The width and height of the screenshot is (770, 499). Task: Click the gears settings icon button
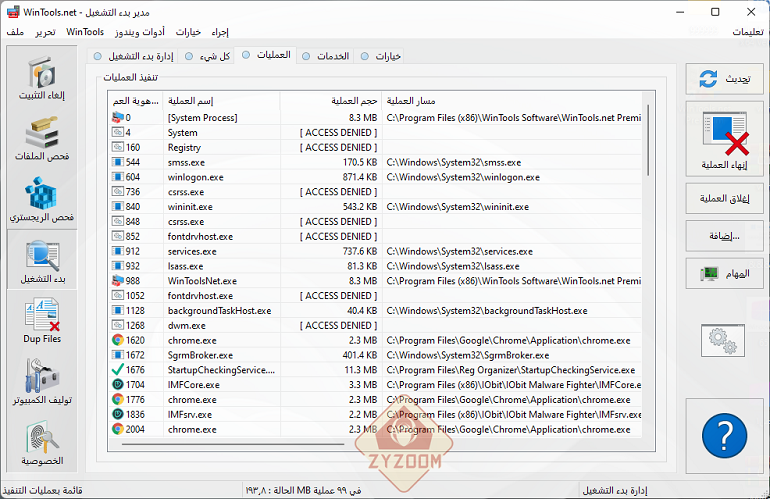coord(723,340)
